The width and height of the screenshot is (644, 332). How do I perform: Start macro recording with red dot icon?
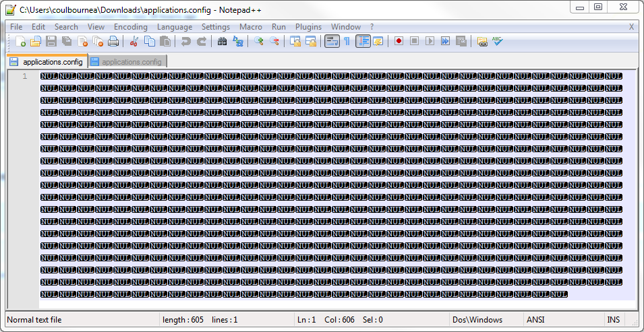click(x=399, y=41)
